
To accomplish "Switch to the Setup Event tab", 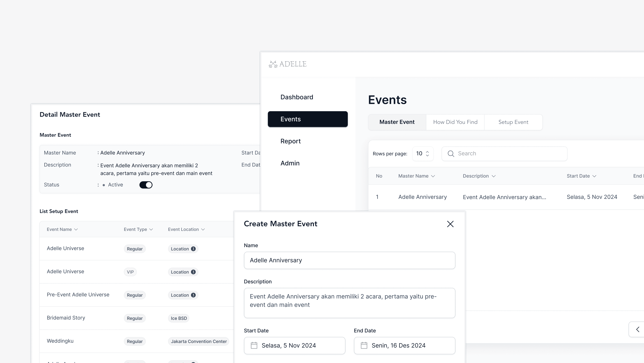I will click(513, 122).
